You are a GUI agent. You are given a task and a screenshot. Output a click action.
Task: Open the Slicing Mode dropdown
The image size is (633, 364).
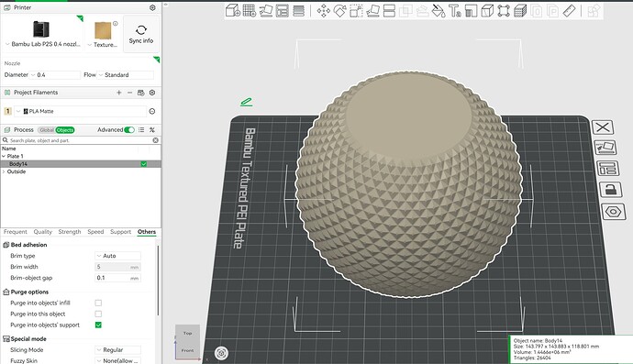pyautogui.click(x=117, y=350)
